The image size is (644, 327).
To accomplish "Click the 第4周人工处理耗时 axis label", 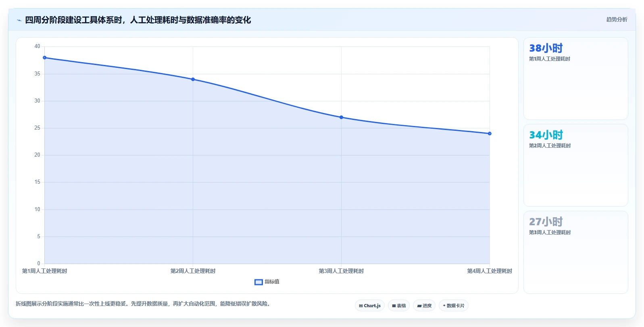I will point(490,271).
